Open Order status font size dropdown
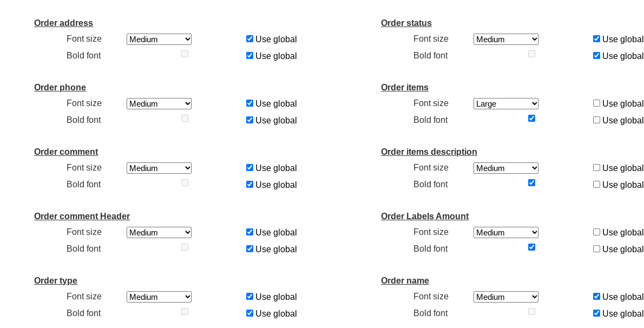Viewport: 644px width, 328px height. pyautogui.click(x=506, y=40)
